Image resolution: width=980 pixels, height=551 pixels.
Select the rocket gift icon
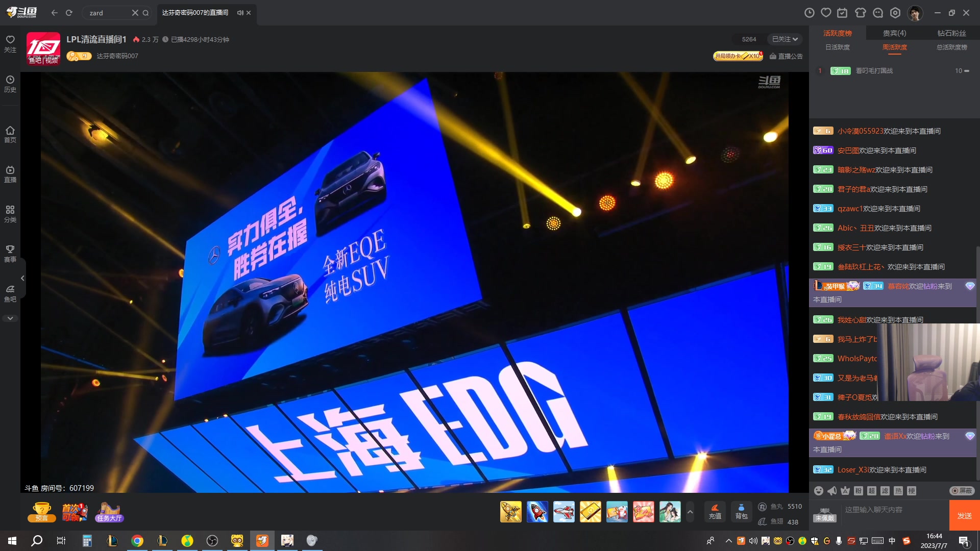pos(537,512)
